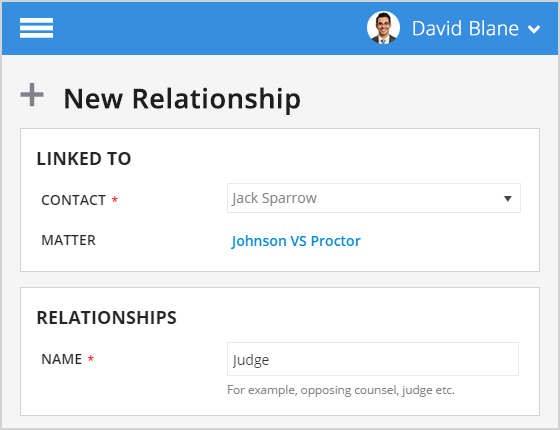Focus the relationship Name input field
The height and width of the screenshot is (430, 560).
click(x=372, y=359)
